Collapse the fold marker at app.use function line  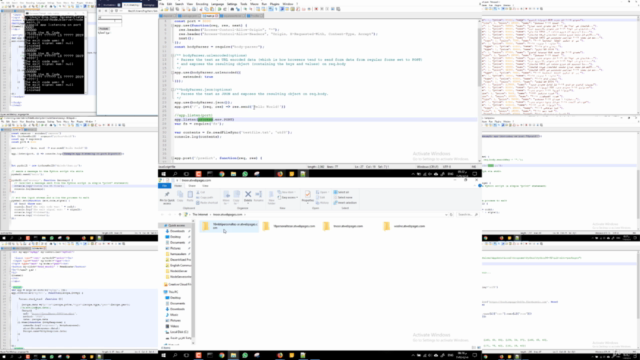172,25
